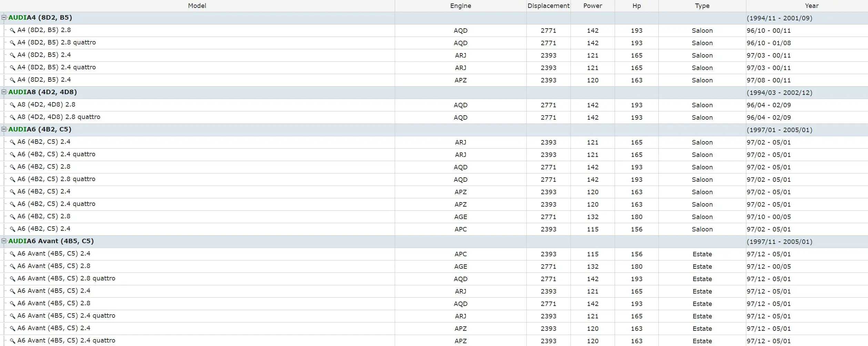Open magnifier icon of A4 2.8 non-quattro row

[x=12, y=30]
